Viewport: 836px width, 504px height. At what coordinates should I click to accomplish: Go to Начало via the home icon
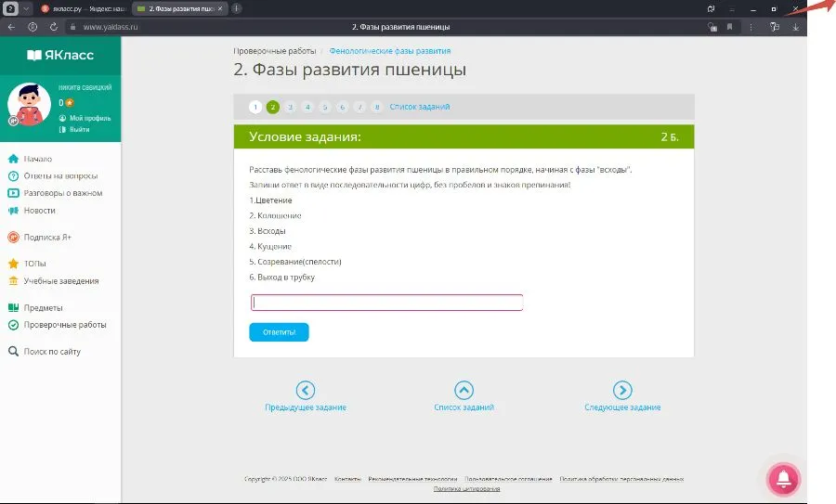point(13,159)
